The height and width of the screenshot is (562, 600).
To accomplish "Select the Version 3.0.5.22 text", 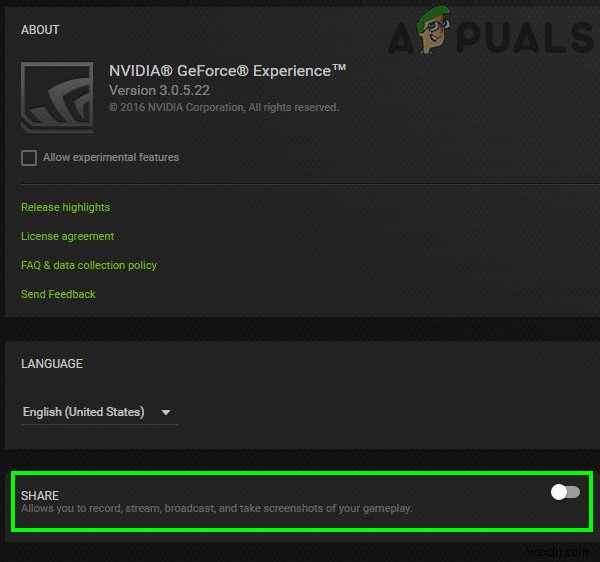I will 159,91.
